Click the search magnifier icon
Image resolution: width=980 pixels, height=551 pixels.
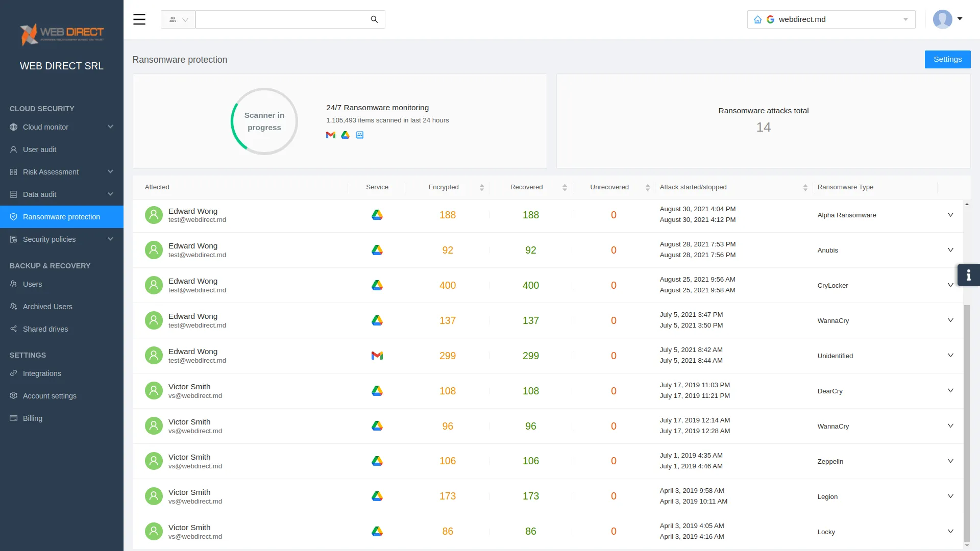click(374, 19)
